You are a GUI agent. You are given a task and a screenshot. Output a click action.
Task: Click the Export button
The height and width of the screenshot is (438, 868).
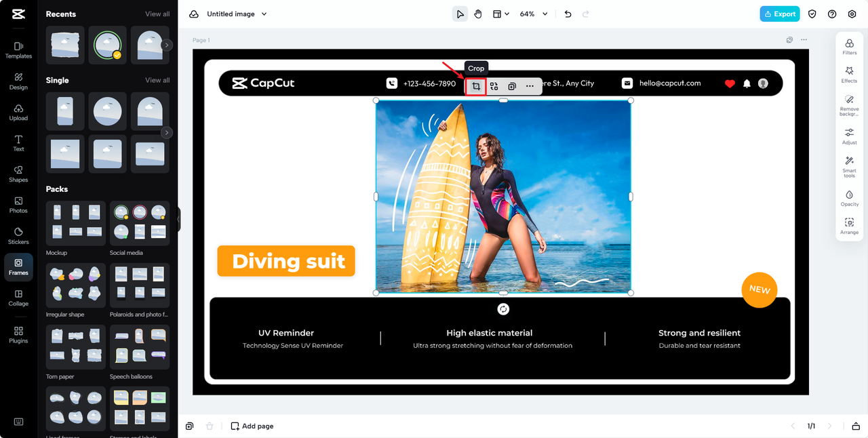click(780, 14)
